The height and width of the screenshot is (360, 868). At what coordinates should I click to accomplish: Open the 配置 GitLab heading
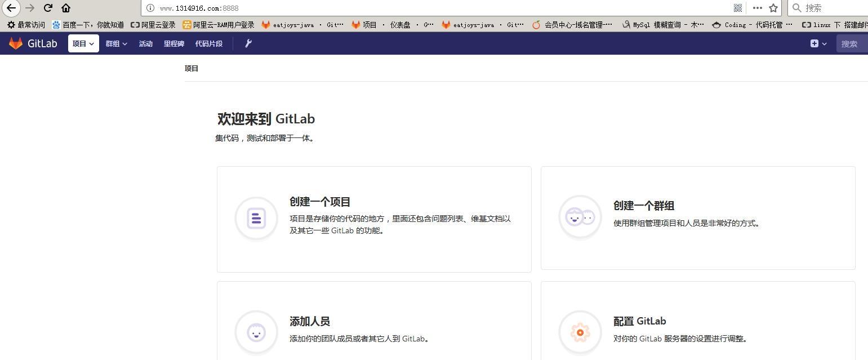coord(640,321)
